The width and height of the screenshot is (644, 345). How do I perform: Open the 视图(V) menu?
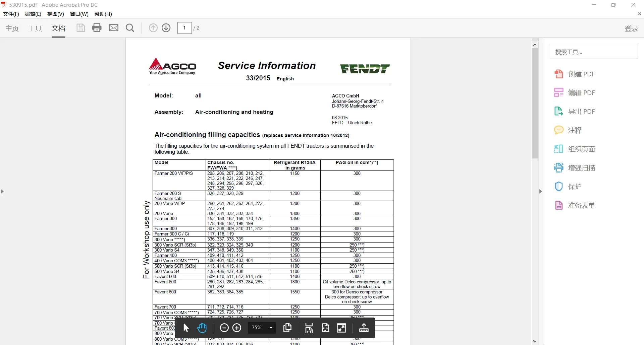(55, 14)
